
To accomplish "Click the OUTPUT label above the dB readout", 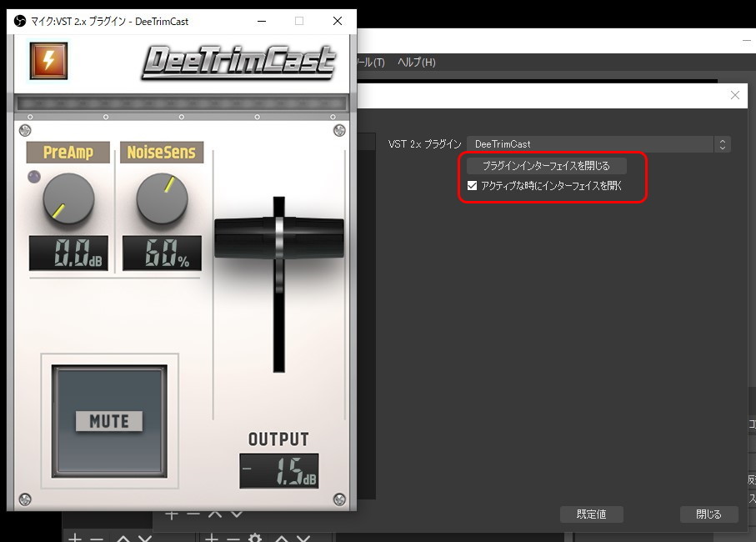I will point(278,439).
